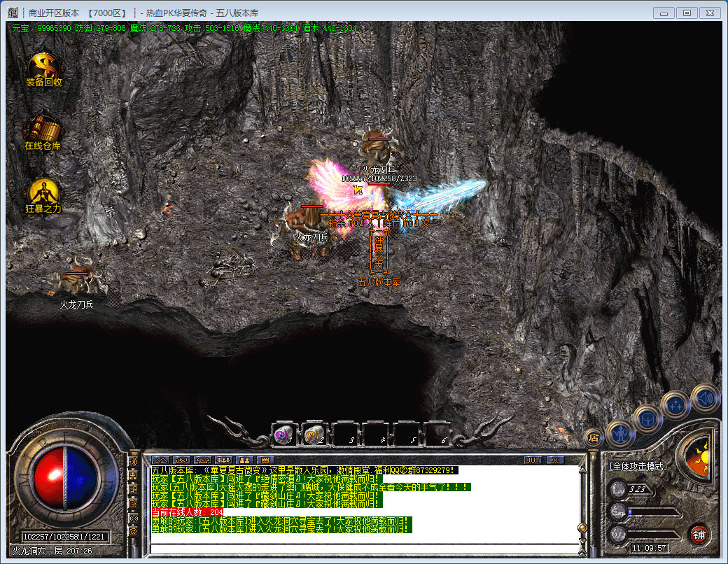Toggle the @ mention channel icon

(134, 532)
